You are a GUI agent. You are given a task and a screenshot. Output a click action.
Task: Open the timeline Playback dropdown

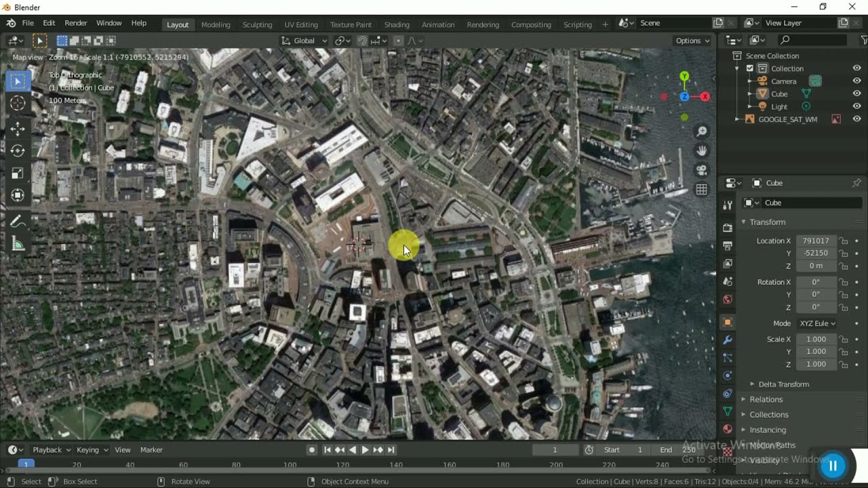(x=52, y=450)
